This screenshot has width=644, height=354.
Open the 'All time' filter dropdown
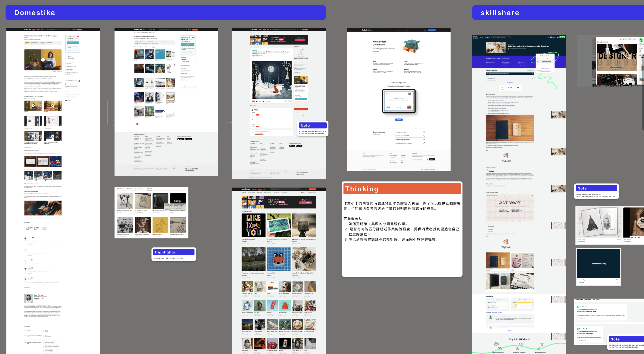tap(303, 193)
